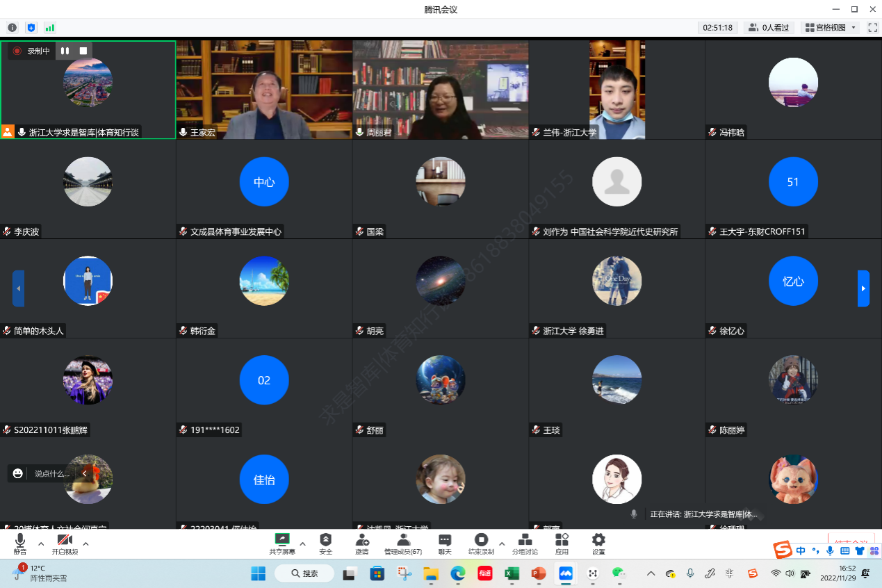
Task: Pause the recording in progress
Action: click(x=65, y=51)
